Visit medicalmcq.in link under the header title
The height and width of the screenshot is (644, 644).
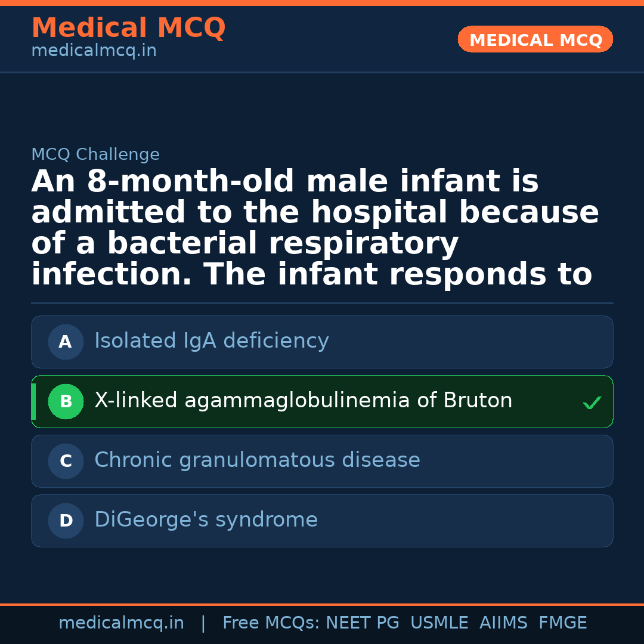coord(94,51)
